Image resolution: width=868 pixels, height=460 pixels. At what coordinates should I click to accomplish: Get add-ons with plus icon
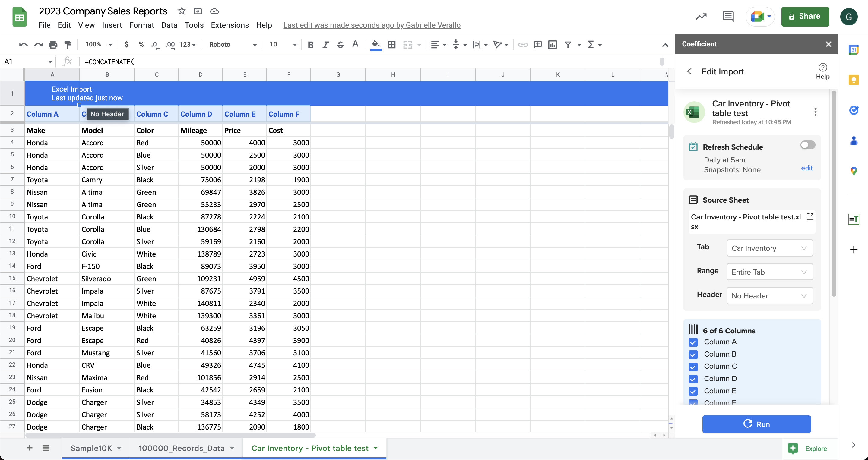point(853,250)
